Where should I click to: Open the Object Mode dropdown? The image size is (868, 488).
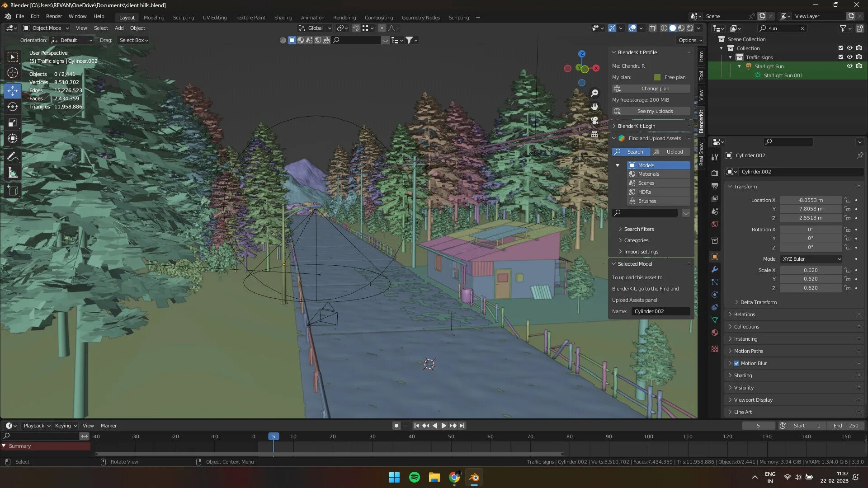(46, 28)
